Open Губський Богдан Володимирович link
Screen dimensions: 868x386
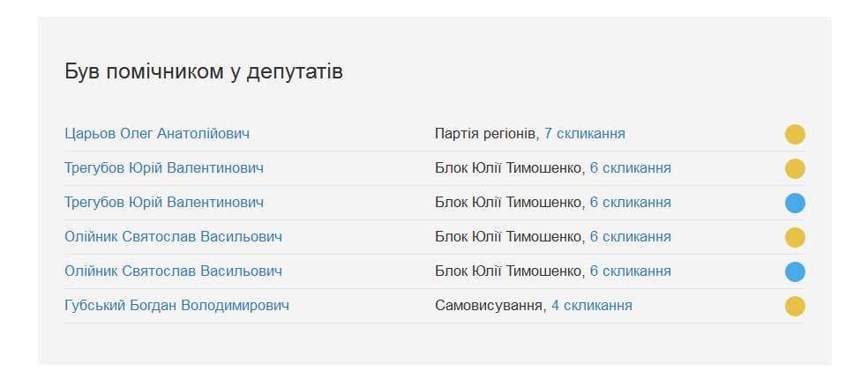176,305
